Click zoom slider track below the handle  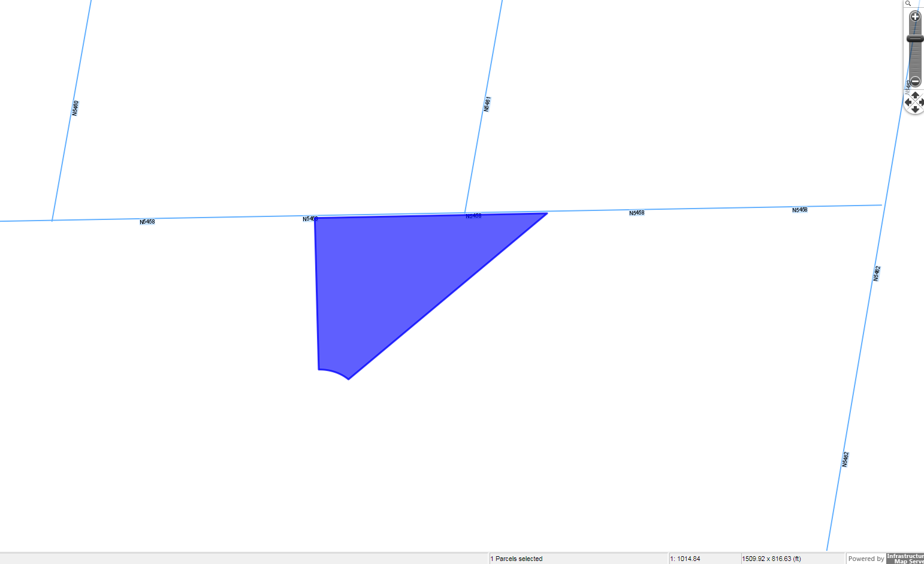click(915, 60)
